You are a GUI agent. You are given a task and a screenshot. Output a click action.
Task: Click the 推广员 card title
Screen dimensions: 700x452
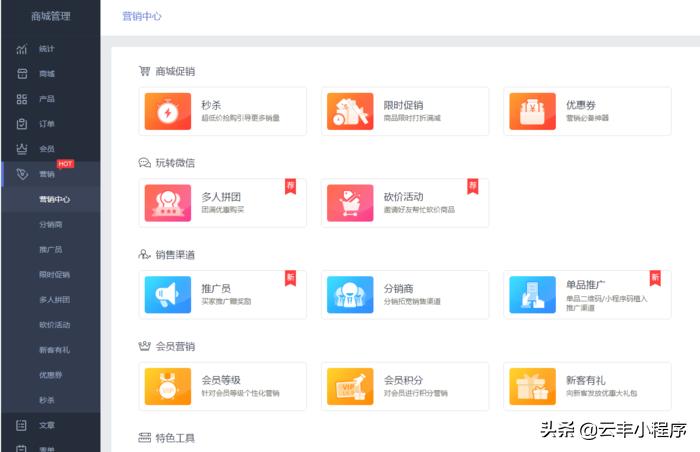click(x=216, y=289)
